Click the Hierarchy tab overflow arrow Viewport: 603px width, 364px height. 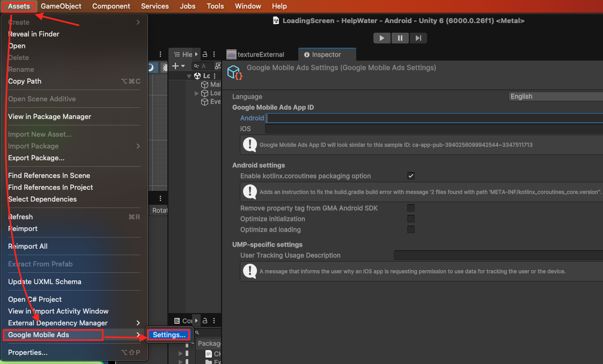point(196,54)
